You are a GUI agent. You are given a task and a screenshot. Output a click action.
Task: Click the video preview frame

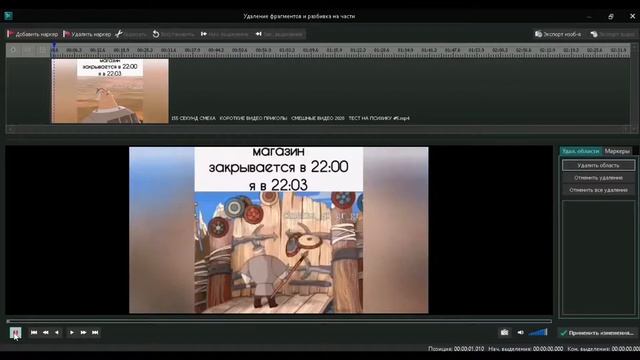tap(279, 230)
